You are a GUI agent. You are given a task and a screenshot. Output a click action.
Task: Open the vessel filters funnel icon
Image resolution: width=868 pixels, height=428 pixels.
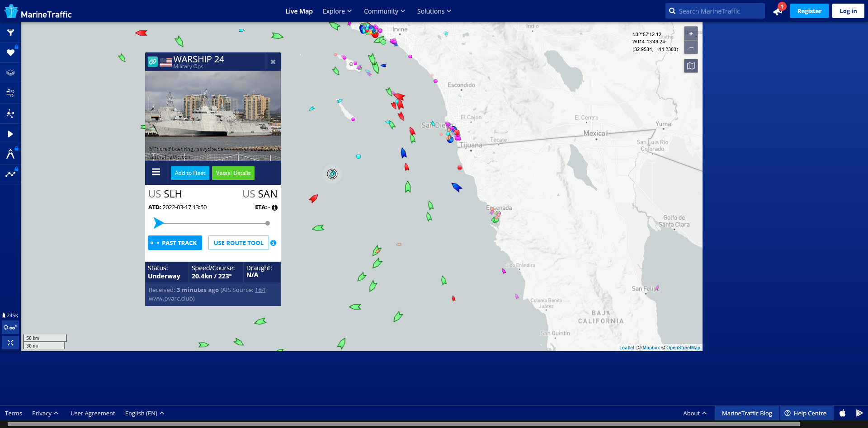(10, 33)
